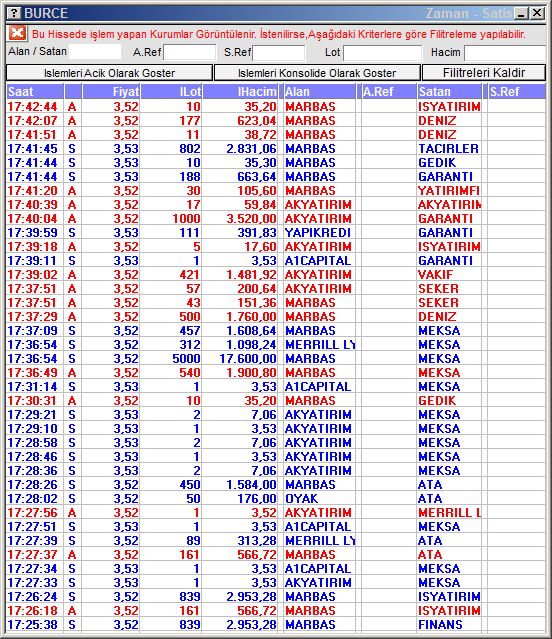The image size is (552, 639).
Task: Minimize the BURCE window
Action: pyautogui.click(x=521, y=13)
